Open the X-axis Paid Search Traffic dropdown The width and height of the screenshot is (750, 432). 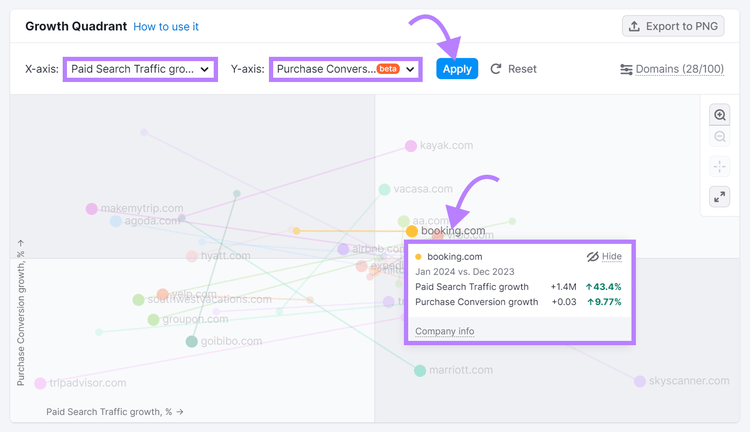pos(140,69)
